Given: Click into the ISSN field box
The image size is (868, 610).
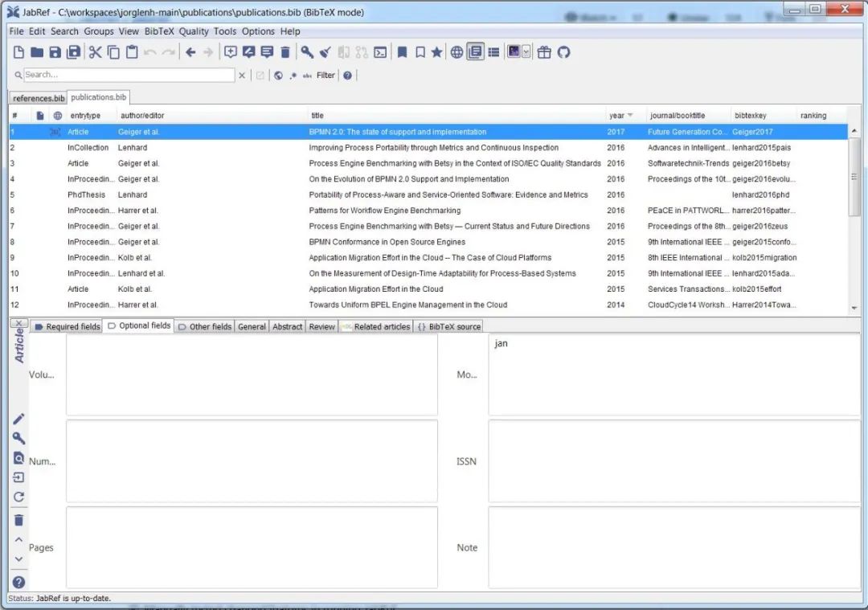Looking at the screenshot, I should point(674,461).
